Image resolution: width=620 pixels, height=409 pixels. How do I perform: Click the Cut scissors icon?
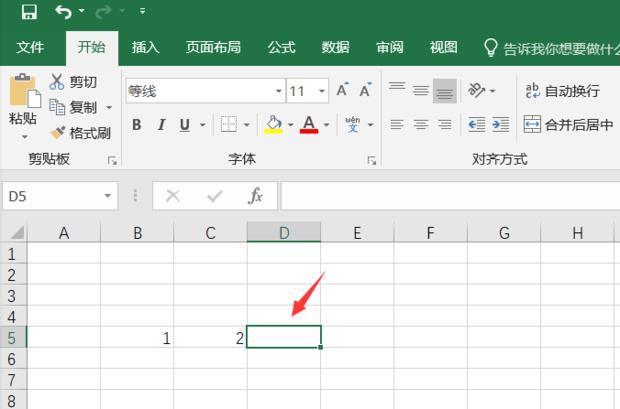[57, 82]
